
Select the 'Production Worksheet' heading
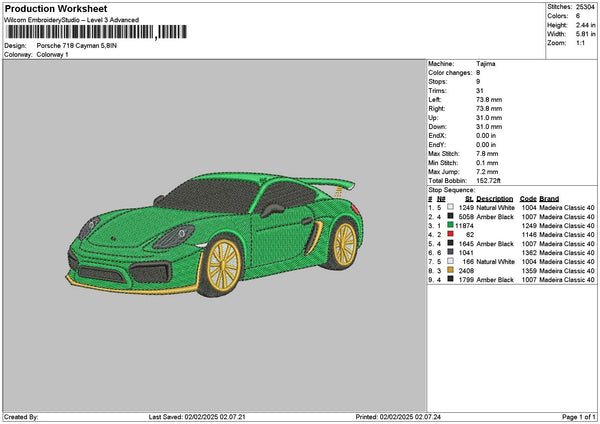pyautogui.click(x=56, y=9)
